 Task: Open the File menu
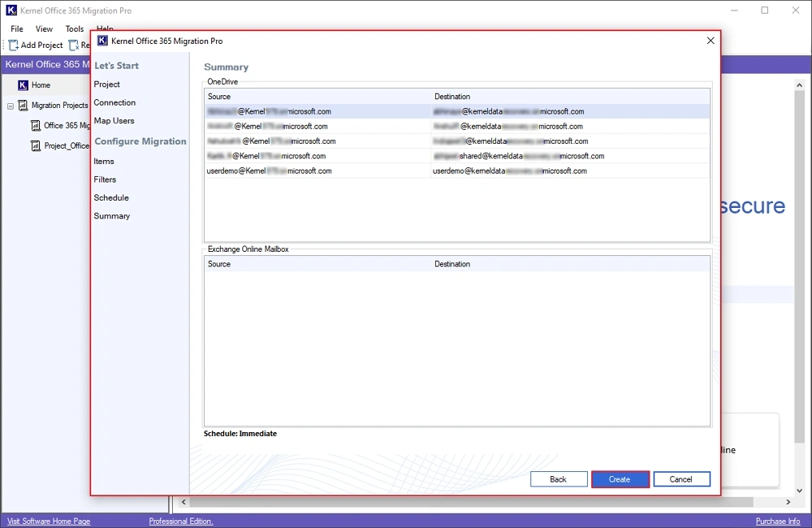(16, 28)
